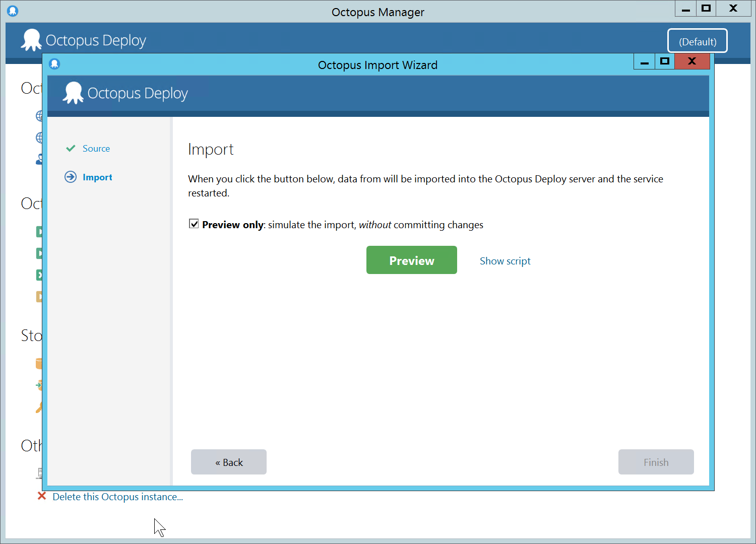Click the circled arrow icon beside Import
This screenshot has width=756, height=544.
pyautogui.click(x=71, y=177)
